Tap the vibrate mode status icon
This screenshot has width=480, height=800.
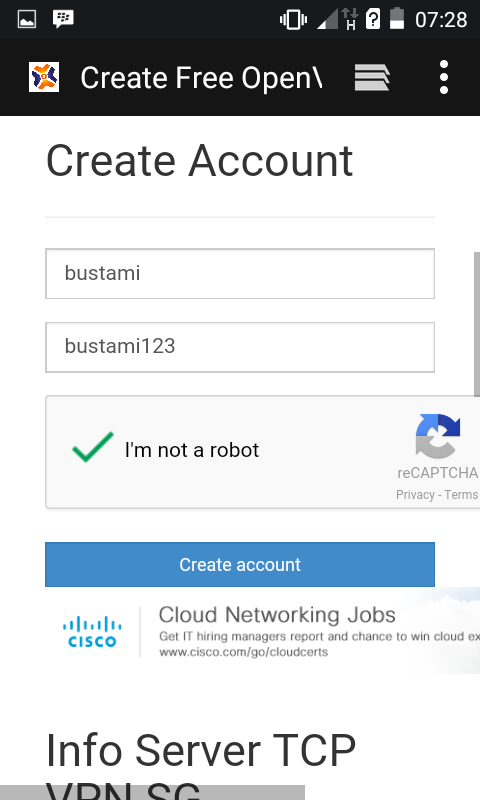[293, 20]
